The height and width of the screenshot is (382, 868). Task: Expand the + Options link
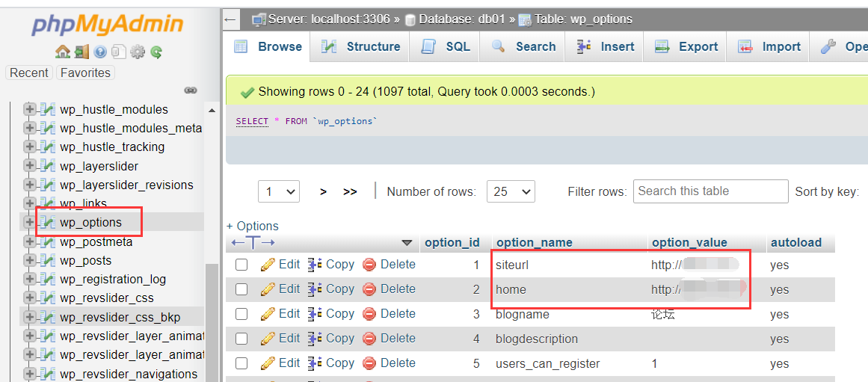pos(253,226)
